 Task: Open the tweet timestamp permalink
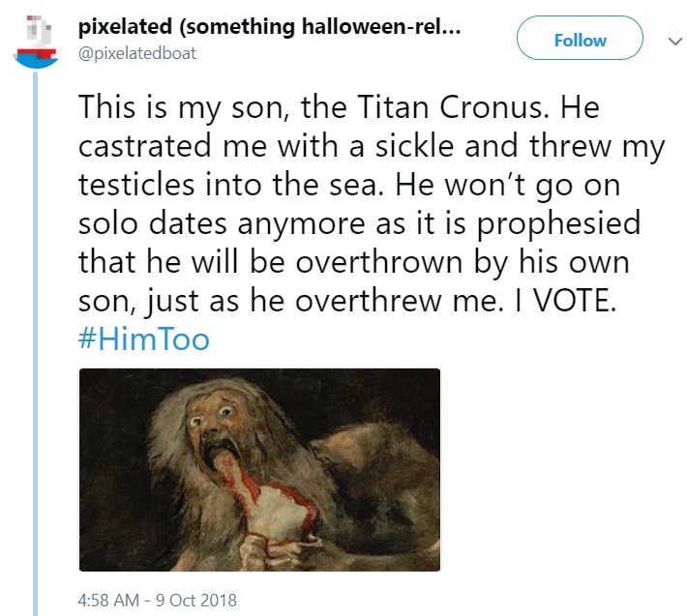[x=157, y=600]
